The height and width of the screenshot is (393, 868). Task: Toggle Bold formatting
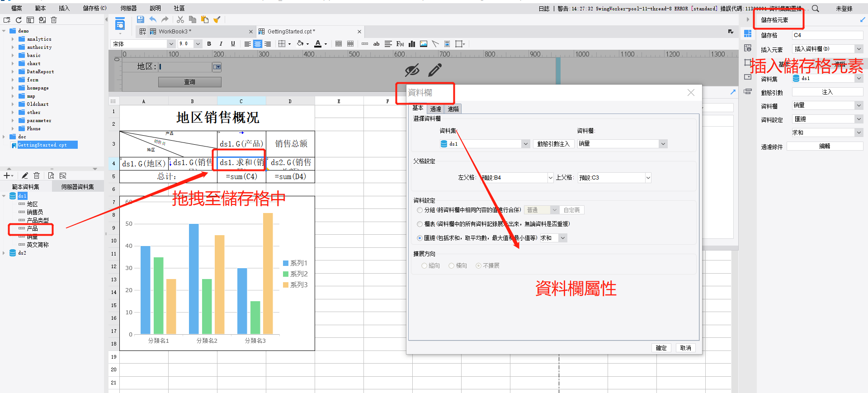(209, 44)
